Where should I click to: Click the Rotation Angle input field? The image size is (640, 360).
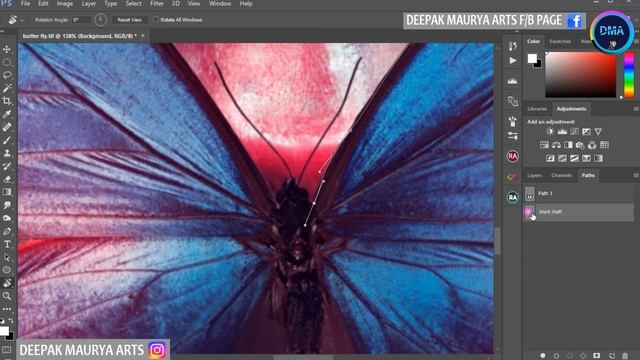(81, 20)
